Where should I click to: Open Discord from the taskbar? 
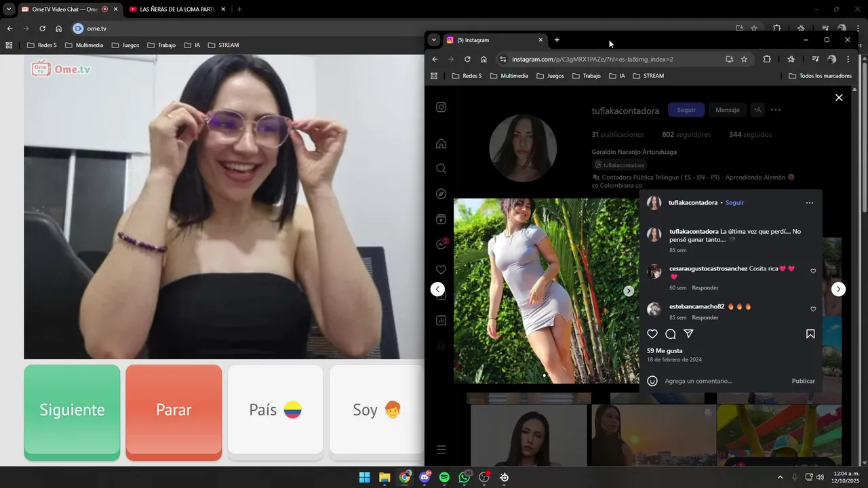point(425,477)
